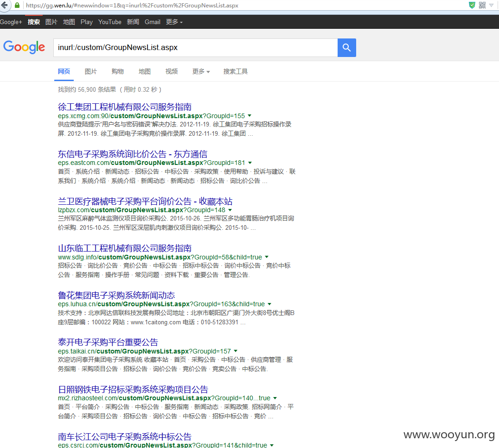Click the result count text 找到约 56,900 条结果

point(87,90)
